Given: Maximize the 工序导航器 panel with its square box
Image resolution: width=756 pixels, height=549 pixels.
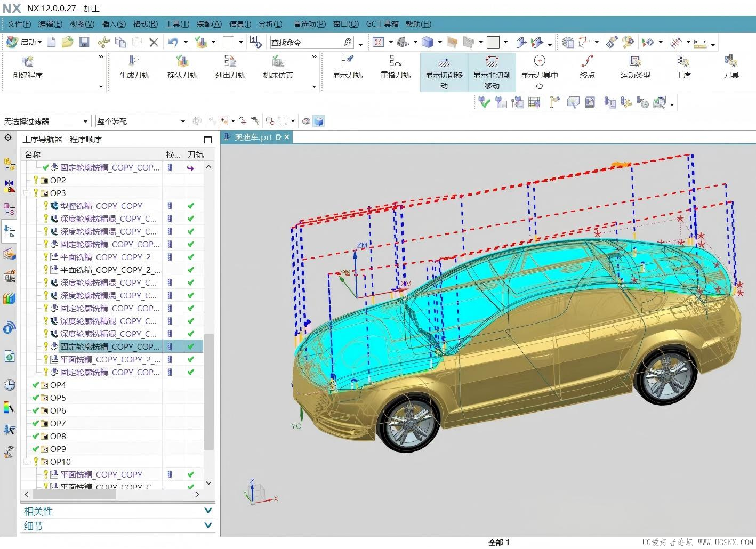Looking at the screenshot, I should coord(208,140).
